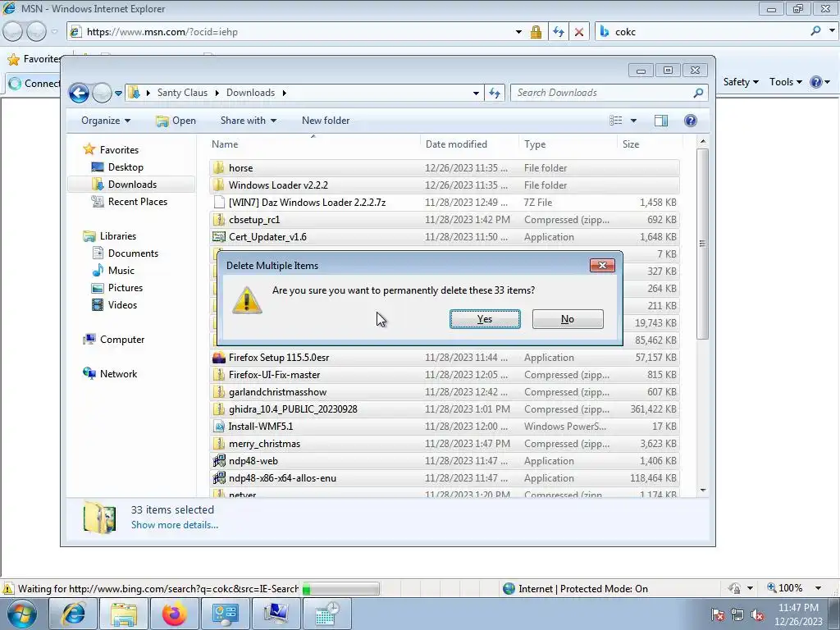Select Computer in the navigation pane
The height and width of the screenshot is (630, 840).
(122, 339)
